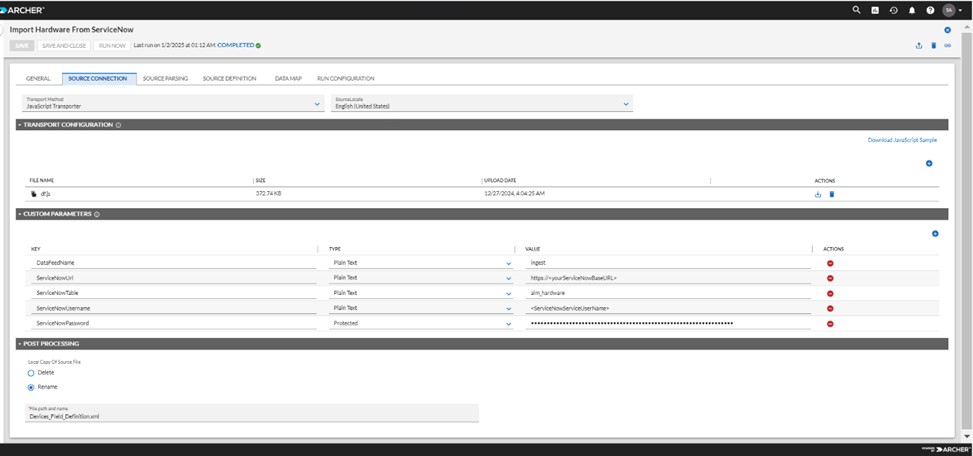
Task: Add a new custom parameter
Action: pos(935,234)
